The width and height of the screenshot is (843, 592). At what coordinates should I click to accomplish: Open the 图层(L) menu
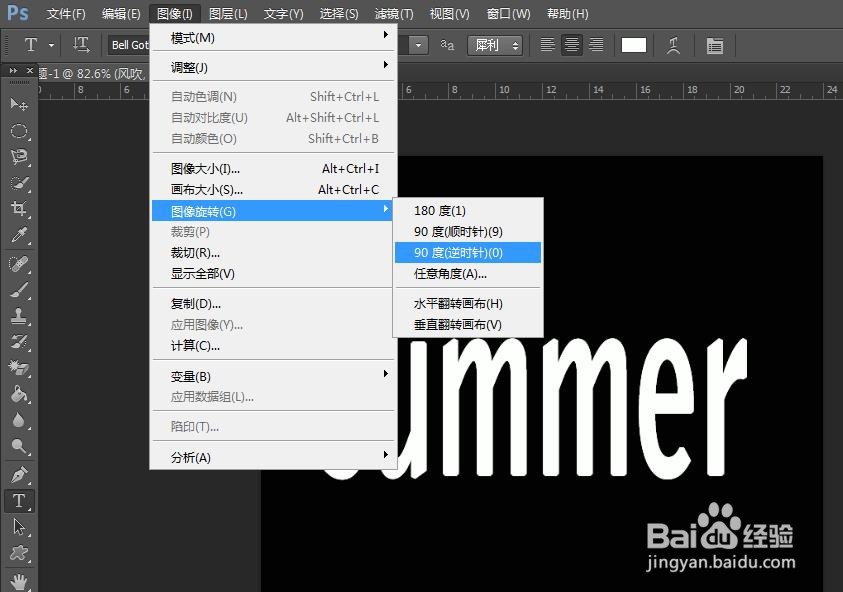pos(228,13)
